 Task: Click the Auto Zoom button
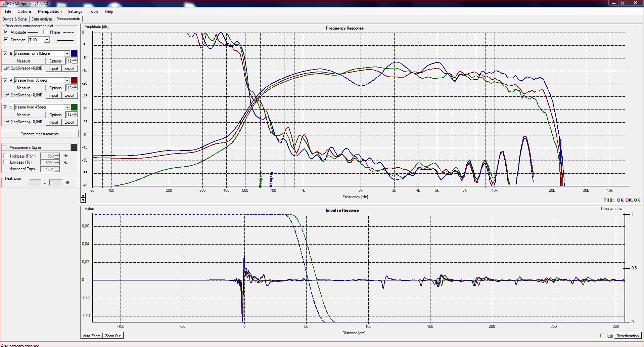click(91, 336)
